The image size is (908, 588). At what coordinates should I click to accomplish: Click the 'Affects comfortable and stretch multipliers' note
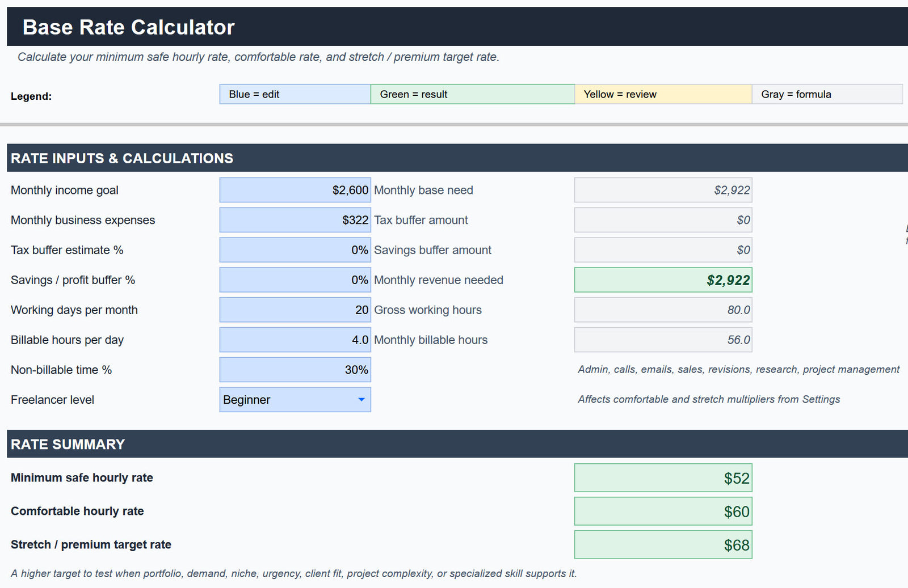pos(709,400)
